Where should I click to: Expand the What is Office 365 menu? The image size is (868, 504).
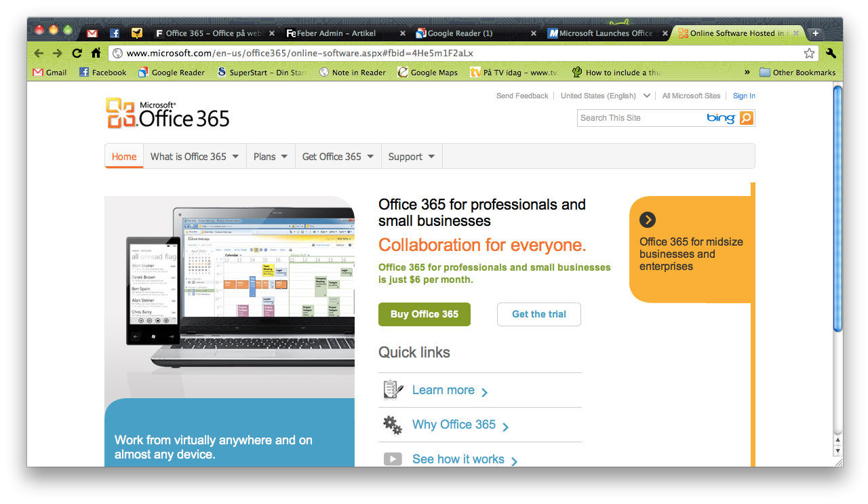195,157
